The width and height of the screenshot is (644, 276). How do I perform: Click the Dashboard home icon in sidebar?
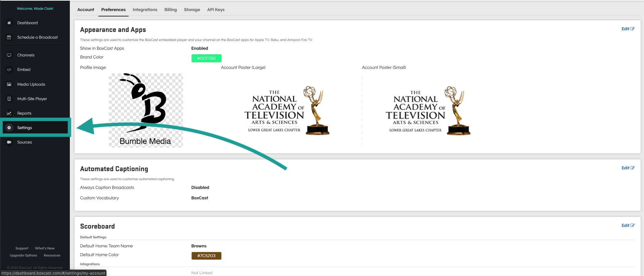[x=9, y=23]
